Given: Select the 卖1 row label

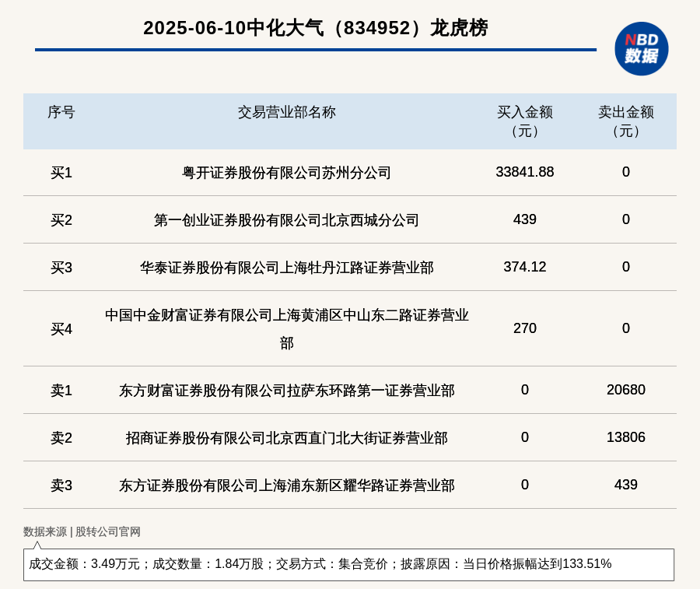Looking at the screenshot, I should click(x=61, y=391).
